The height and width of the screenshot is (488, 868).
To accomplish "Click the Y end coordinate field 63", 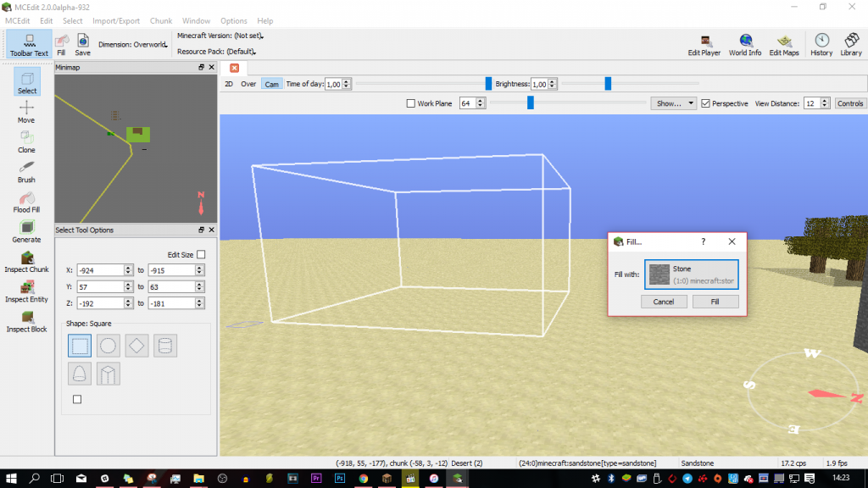I will point(172,287).
